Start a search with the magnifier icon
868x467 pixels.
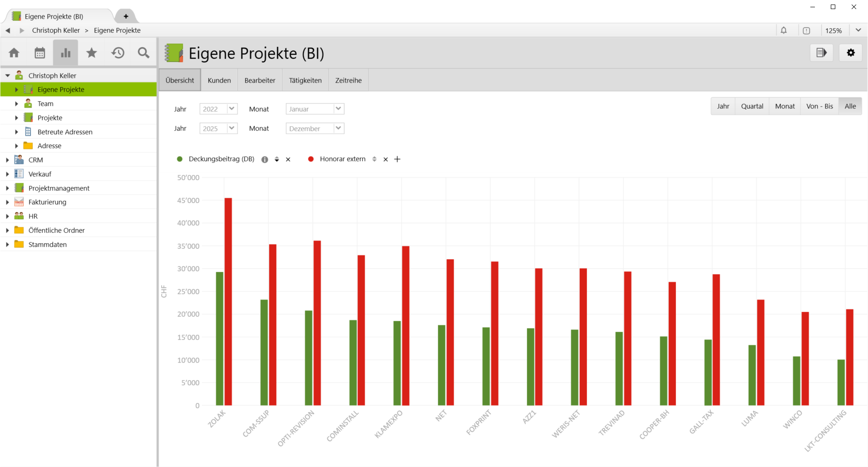click(143, 53)
